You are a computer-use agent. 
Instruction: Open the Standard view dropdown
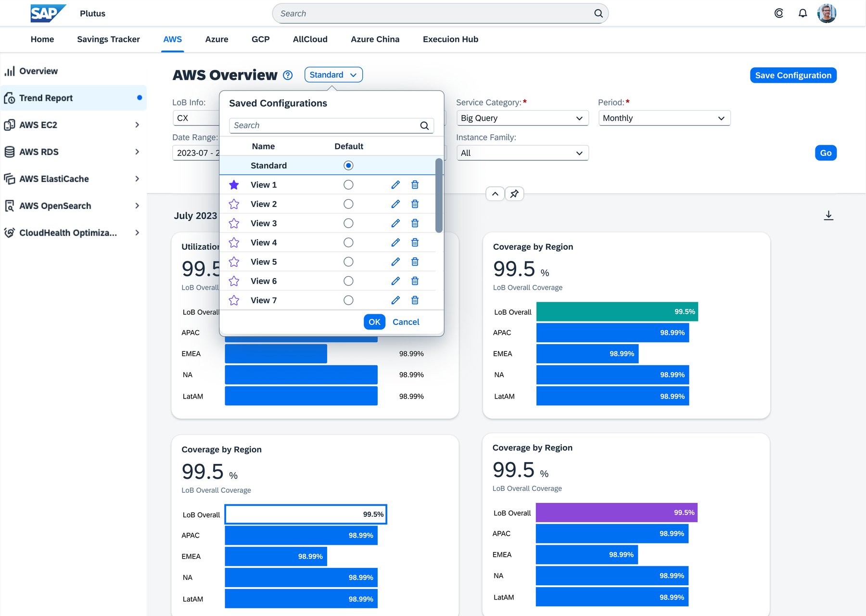tap(333, 75)
